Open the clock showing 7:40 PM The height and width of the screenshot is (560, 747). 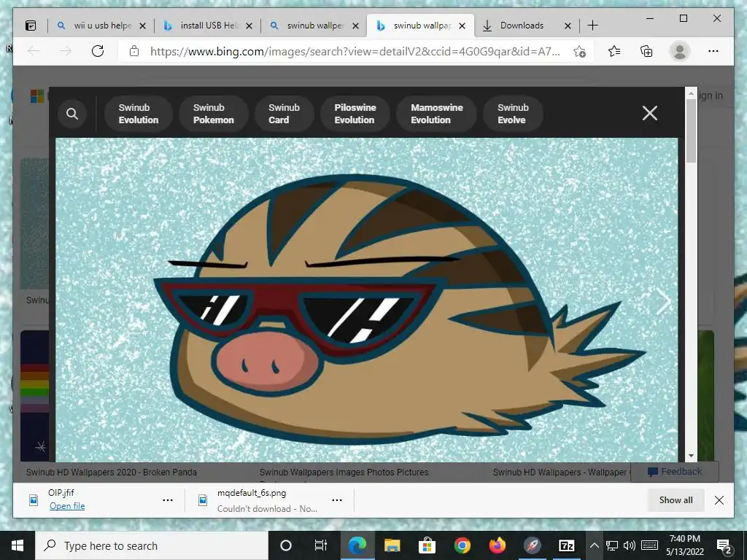[685, 545]
